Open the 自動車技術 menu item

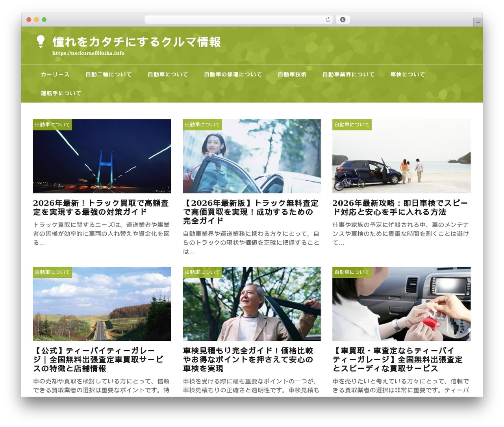click(x=292, y=74)
